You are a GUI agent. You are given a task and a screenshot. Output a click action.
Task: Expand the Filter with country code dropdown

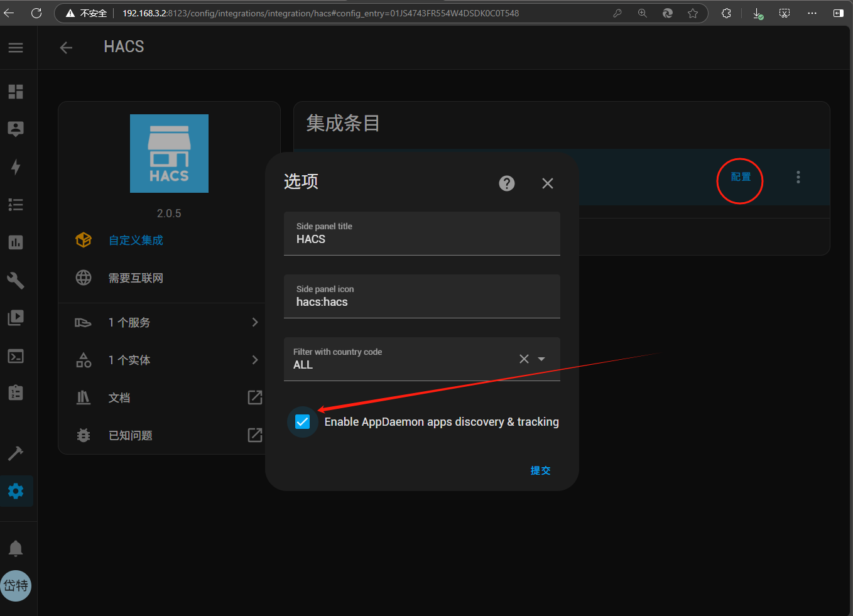541,359
